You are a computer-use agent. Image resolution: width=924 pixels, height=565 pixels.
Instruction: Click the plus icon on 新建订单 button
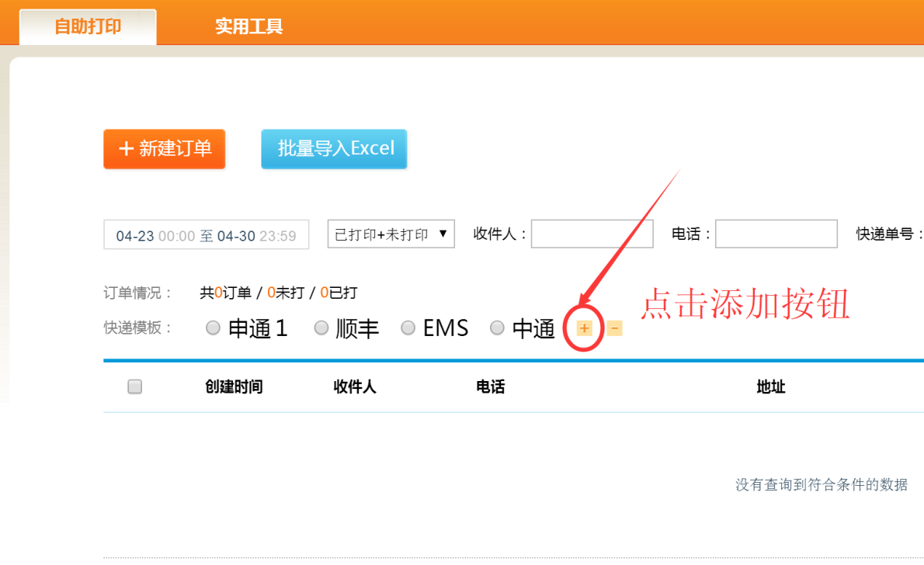click(126, 148)
